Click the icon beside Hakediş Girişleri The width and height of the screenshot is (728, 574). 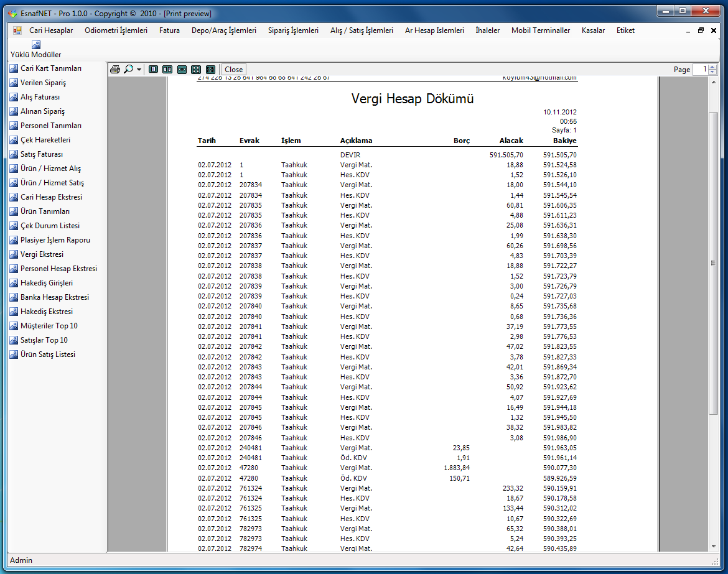(14, 283)
